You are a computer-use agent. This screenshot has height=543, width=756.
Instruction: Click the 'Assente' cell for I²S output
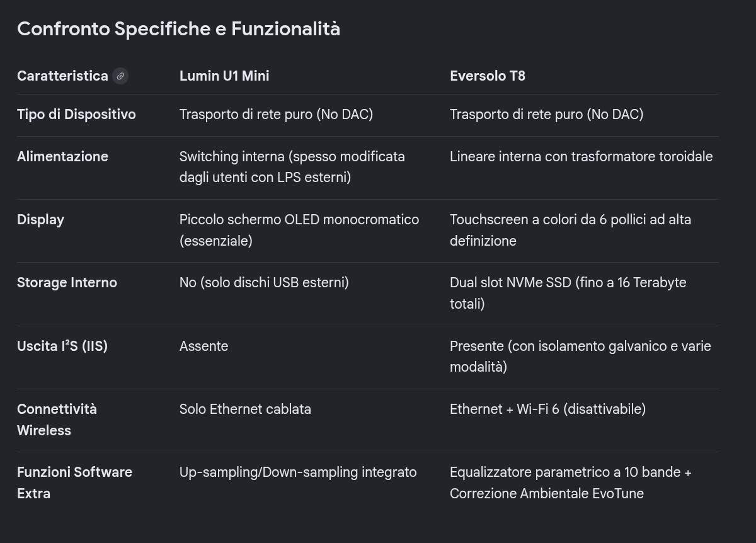coord(203,346)
